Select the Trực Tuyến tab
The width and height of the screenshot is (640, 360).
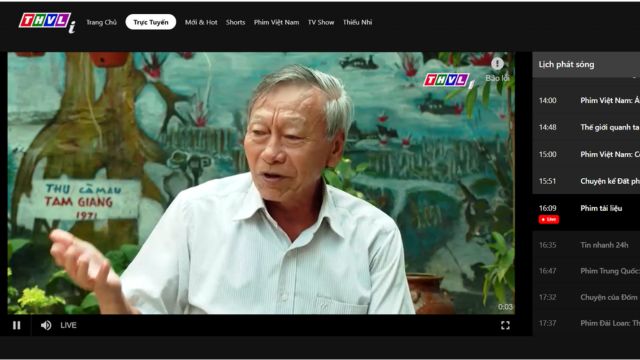(x=151, y=22)
